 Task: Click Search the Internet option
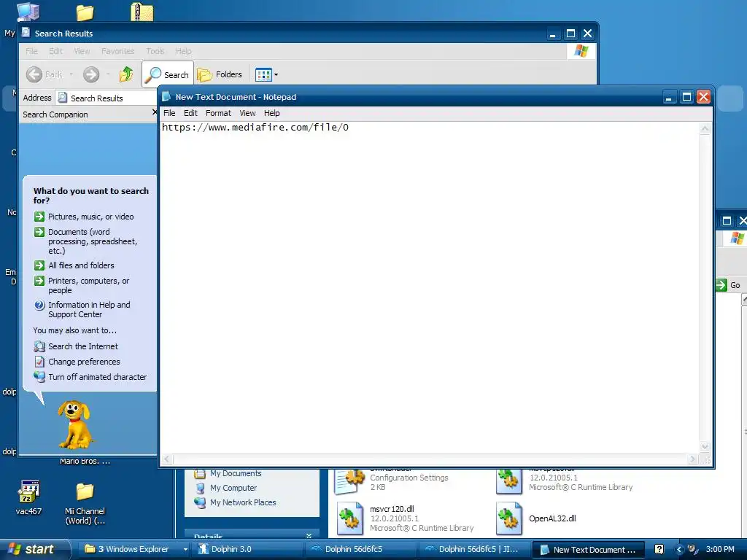coord(83,346)
